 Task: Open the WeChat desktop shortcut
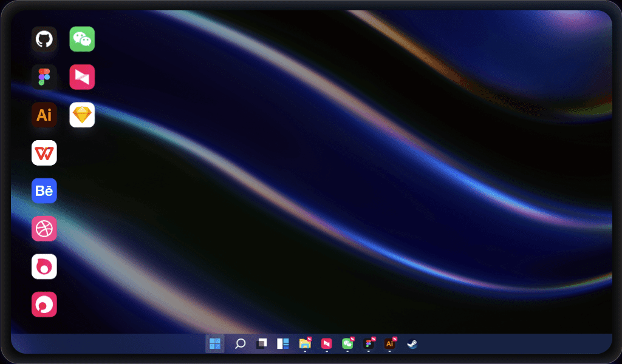(82, 39)
